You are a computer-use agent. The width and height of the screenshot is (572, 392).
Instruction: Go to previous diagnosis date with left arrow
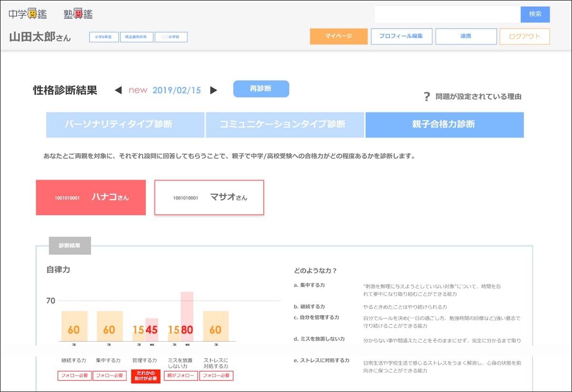118,90
